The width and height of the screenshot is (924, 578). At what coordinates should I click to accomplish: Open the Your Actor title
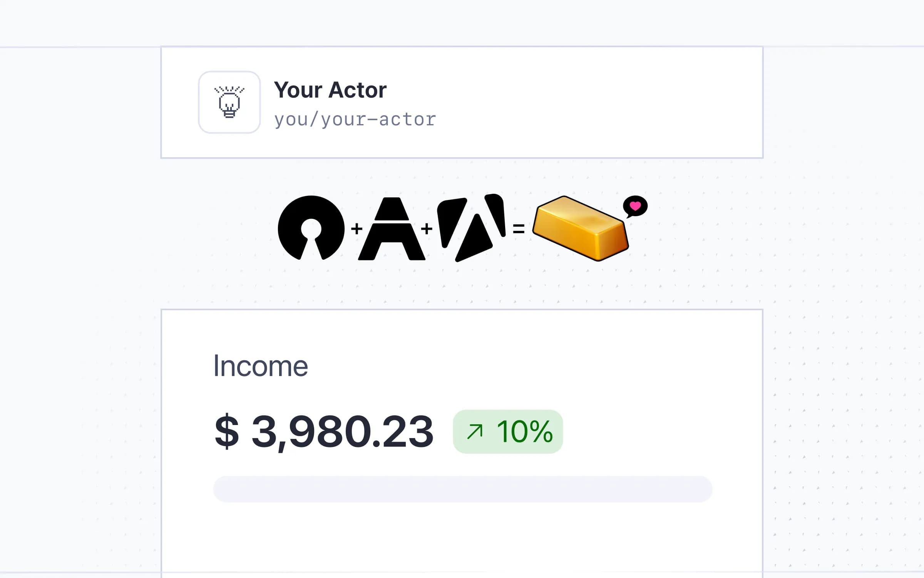[330, 90]
